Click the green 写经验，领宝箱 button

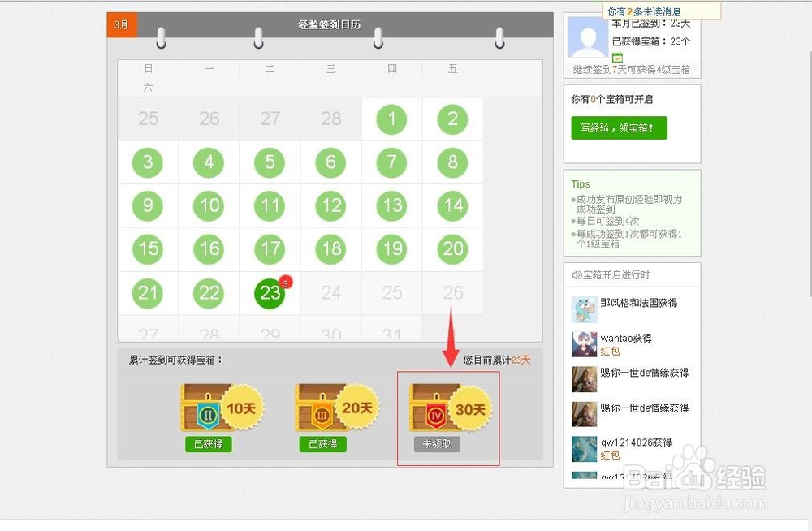click(618, 127)
